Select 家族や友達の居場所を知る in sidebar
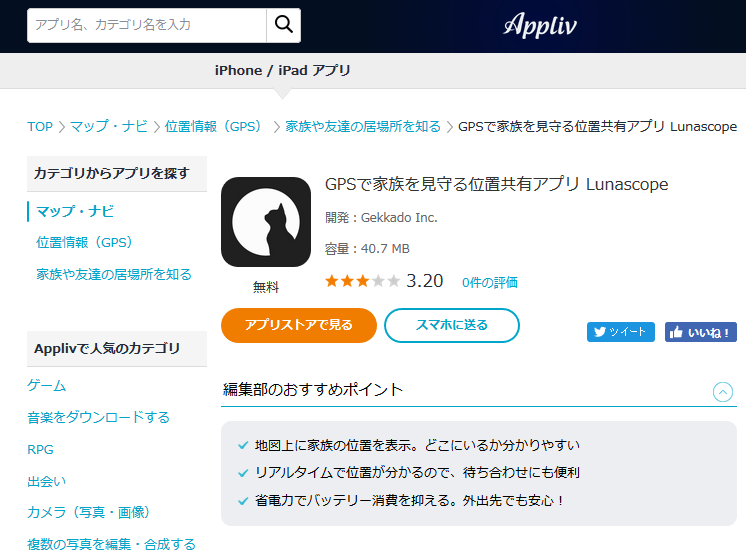 click(114, 275)
